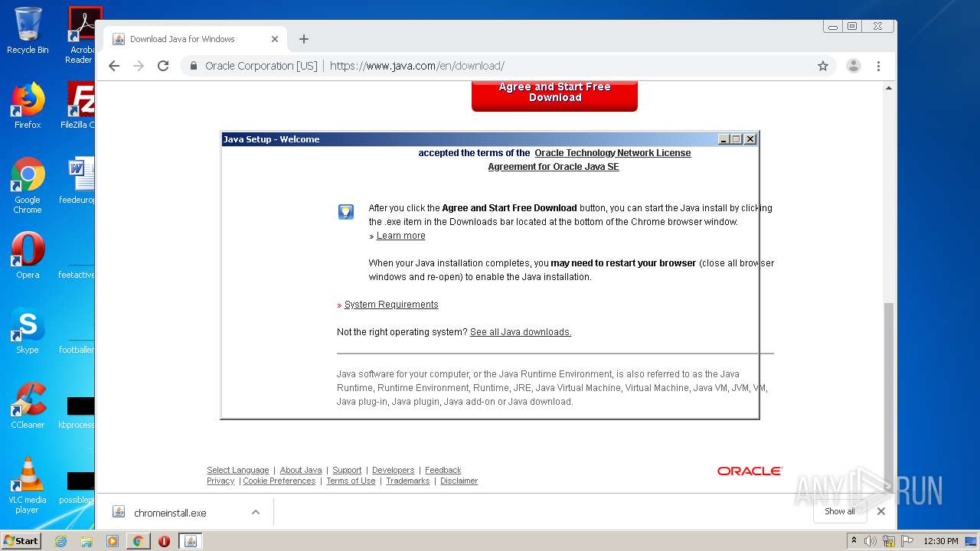Viewport: 980px width, 551px height.
Task: Open Cookie Preferences footer link
Action: (x=279, y=481)
